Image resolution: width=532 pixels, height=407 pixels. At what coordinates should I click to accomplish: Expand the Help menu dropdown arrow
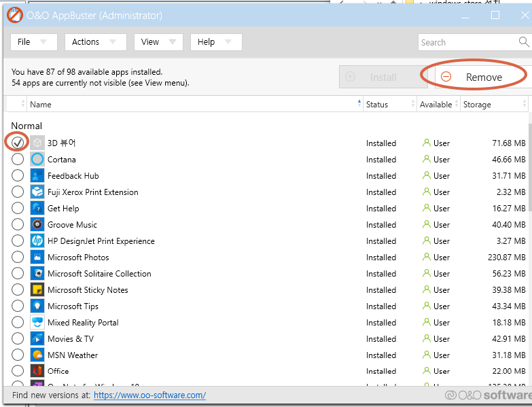pos(228,42)
